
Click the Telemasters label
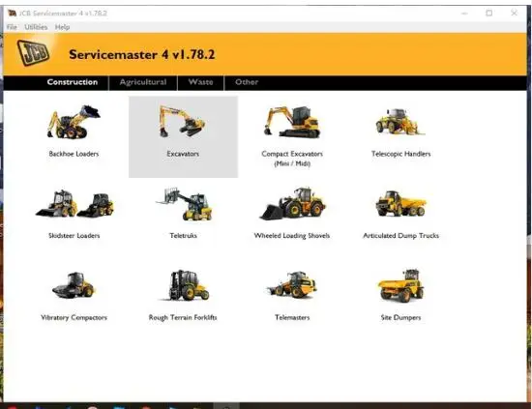point(292,317)
